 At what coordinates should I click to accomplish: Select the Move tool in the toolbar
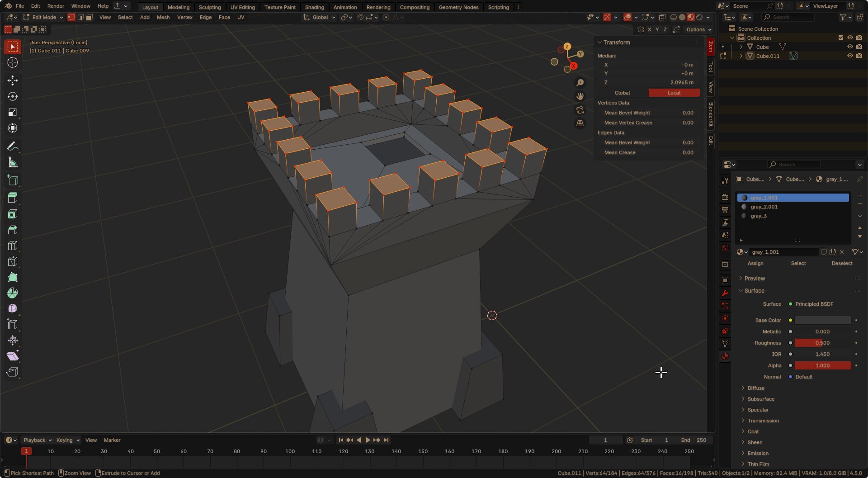pos(13,80)
